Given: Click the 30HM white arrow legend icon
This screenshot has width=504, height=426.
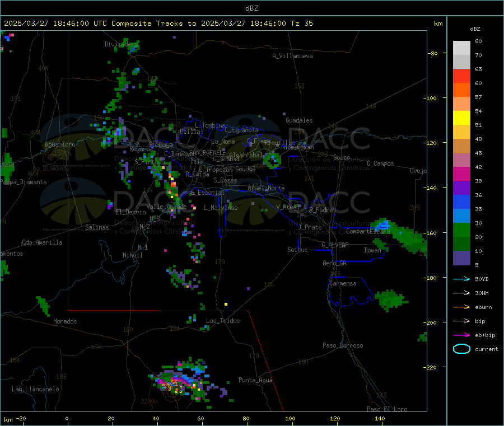Looking at the screenshot, I should [461, 293].
